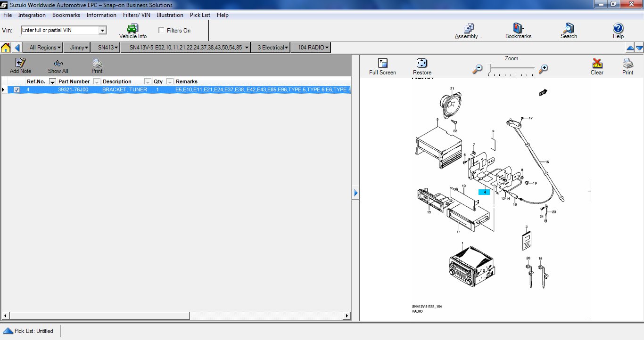Enable the Filters On checkbox

[x=162, y=30]
